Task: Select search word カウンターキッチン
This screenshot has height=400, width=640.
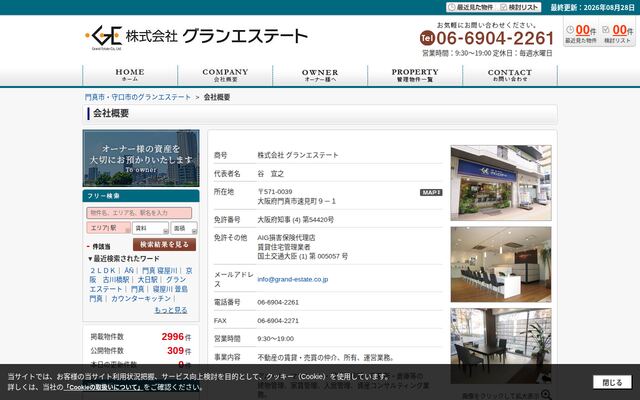Action: pyautogui.click(x=141, y=299)
